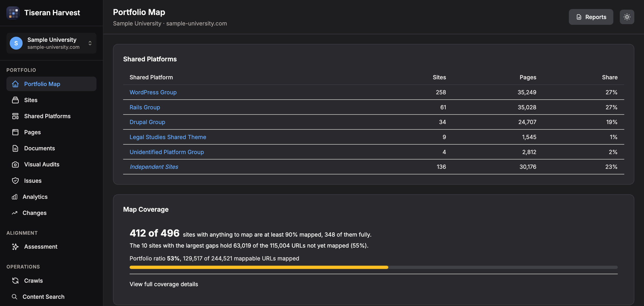644x306 pixels.
Task: Click View full coverage details
Action: tap(164, 284)
